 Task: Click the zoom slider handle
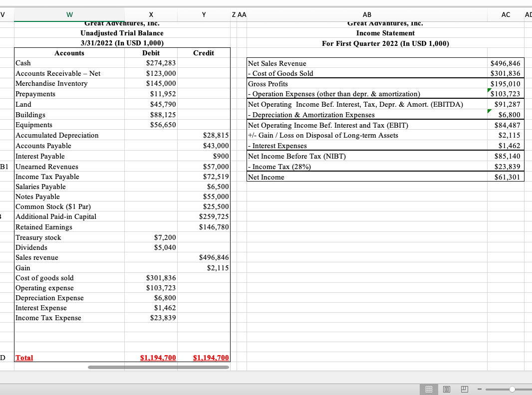511,389
